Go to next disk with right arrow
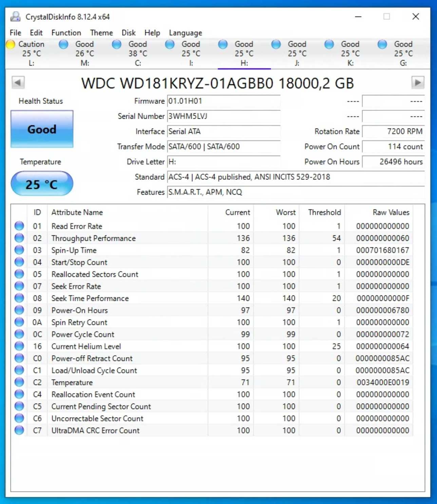 (x=418, y=82)
